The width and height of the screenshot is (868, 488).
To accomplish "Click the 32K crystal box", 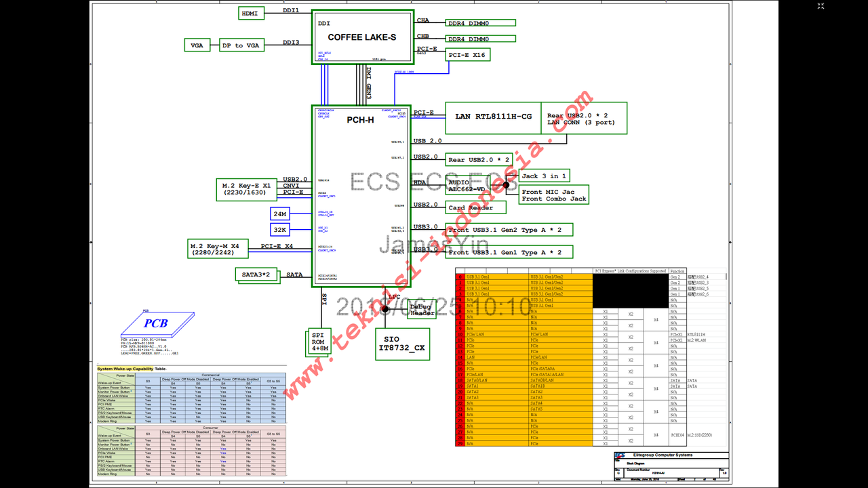I will [x=280, y=230].
